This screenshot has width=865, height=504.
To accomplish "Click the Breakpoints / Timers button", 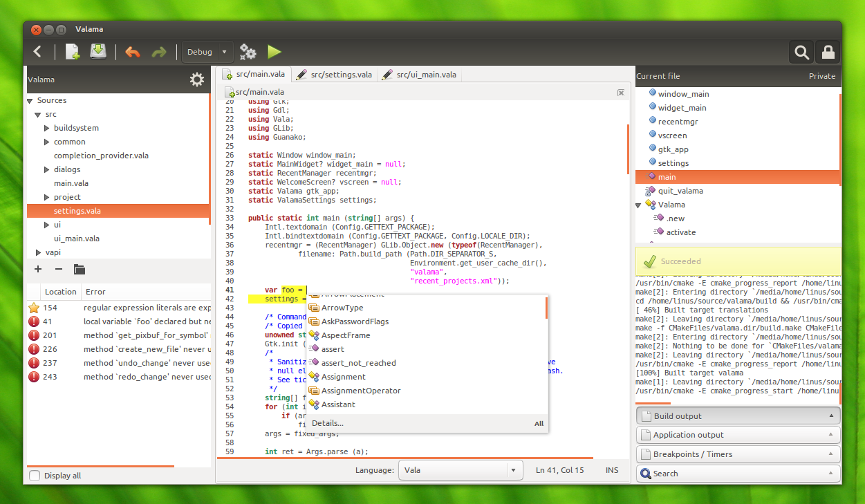I will click(738, 454).
